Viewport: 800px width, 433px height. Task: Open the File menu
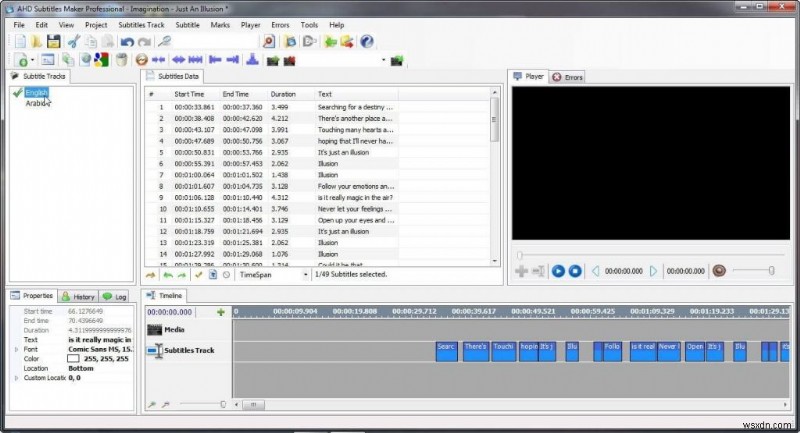(19, 24)
